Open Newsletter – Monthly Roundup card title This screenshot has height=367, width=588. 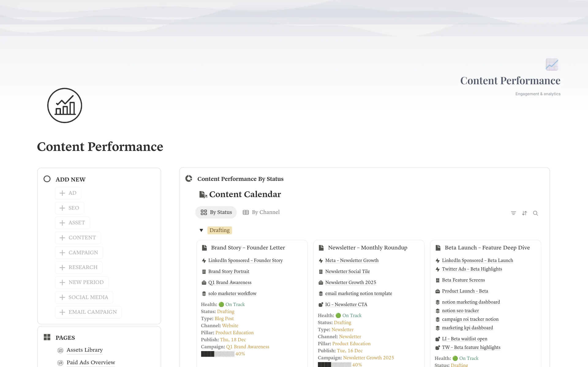point(367,248)
